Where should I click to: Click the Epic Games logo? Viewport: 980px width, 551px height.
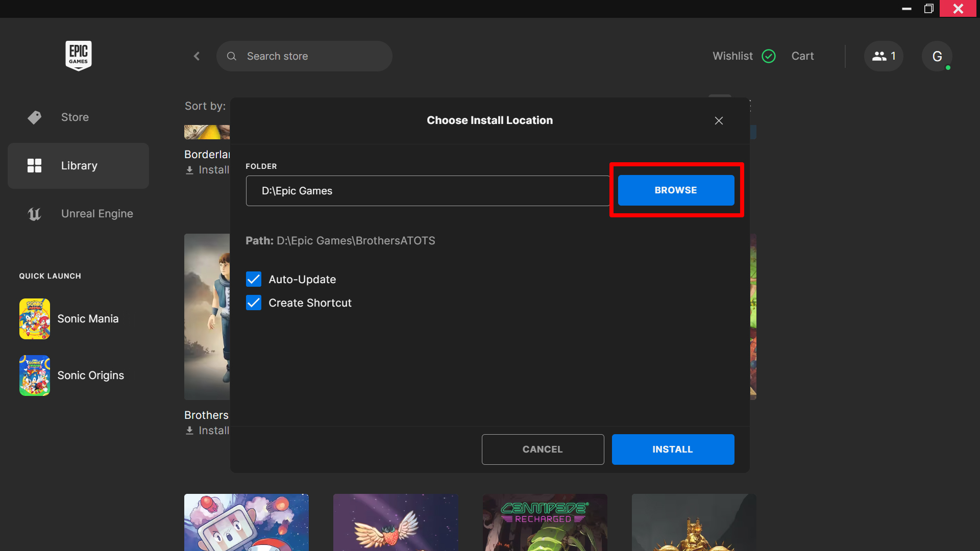click(x=78, y=56)
